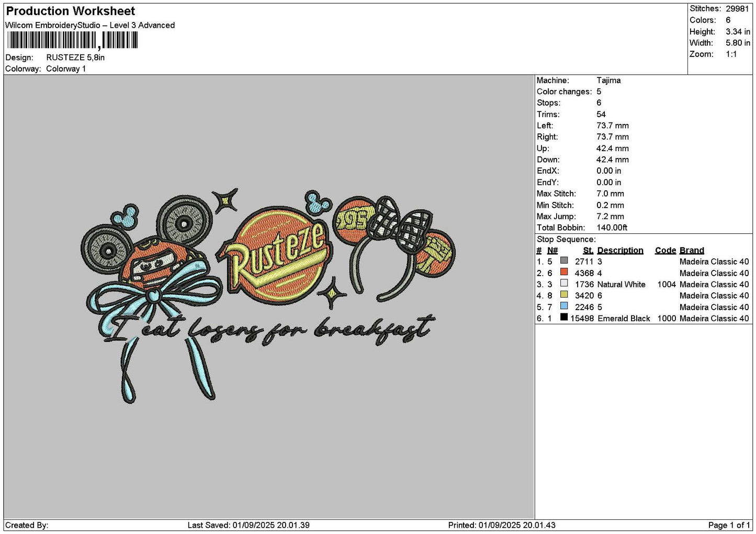
Task: Click the gray color swatch in stop 1
Action: coord(563,260)
